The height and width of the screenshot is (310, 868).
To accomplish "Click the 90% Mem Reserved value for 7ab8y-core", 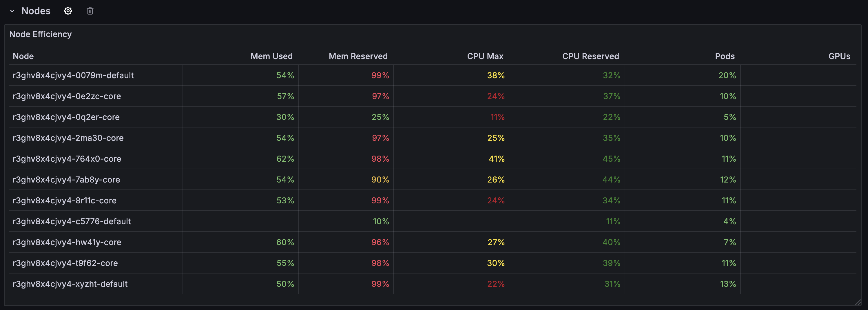I will point(380,180).
